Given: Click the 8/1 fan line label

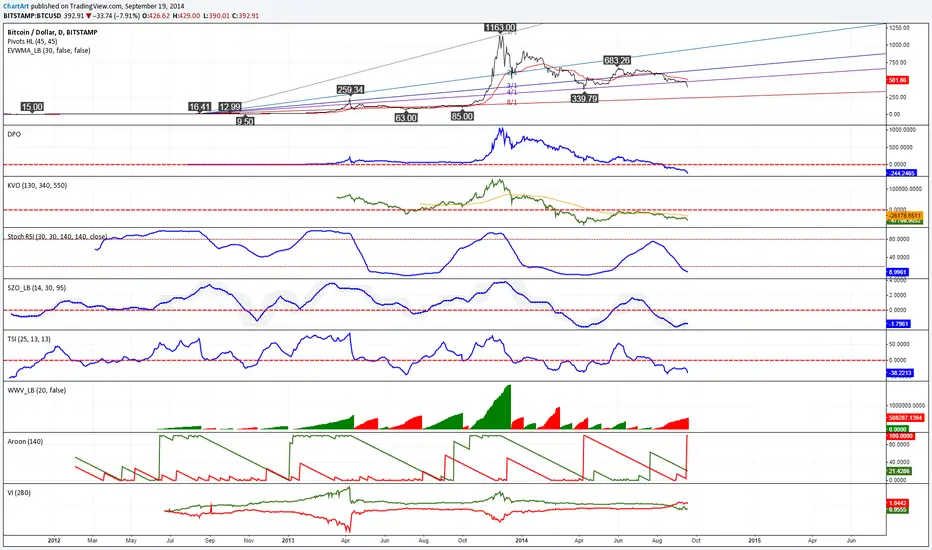Looking at the screenshot, I should 511,102.
